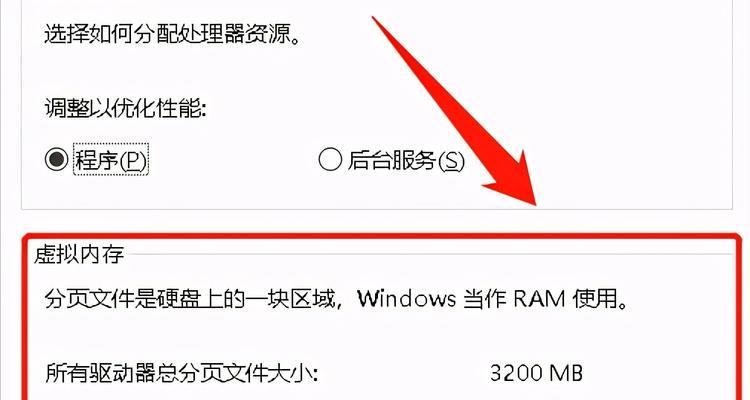Click the 后台服务(S) label text
Screen dimensions: 750x400
click(406, 160)
